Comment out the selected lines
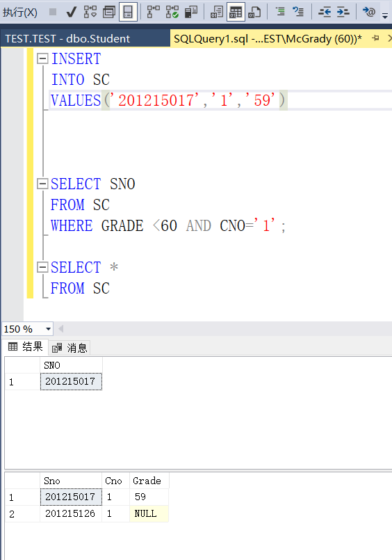Image resolution: width=392 pixels, height=560 pixels. pos(280,12)
